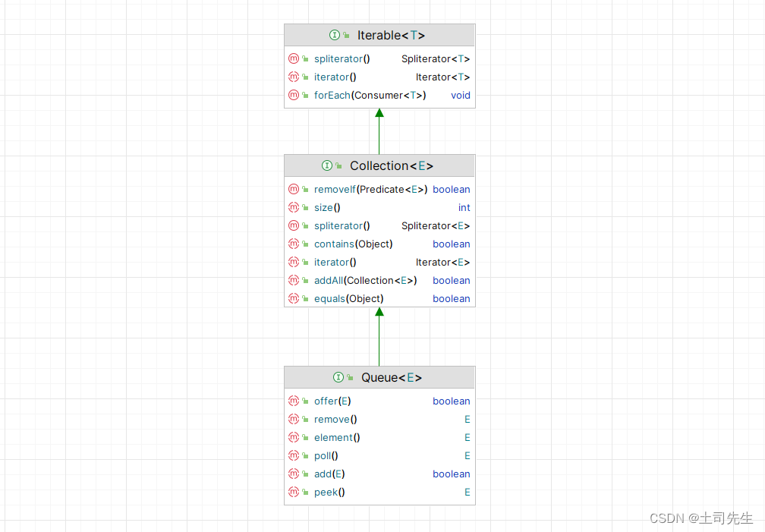Click the inheritance arrow between Queue and Collection
The image size is (765, 532).
coord(379,336)
